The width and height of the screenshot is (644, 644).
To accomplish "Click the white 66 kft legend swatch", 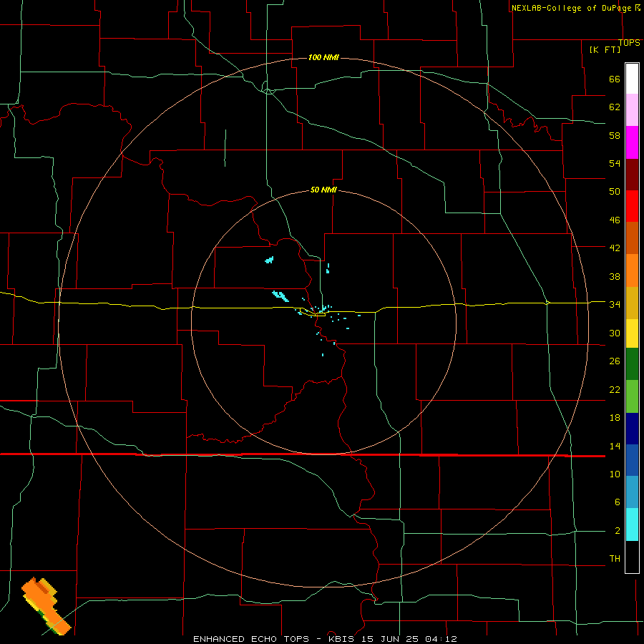I will pyautogui.click(x=632, y=79).
